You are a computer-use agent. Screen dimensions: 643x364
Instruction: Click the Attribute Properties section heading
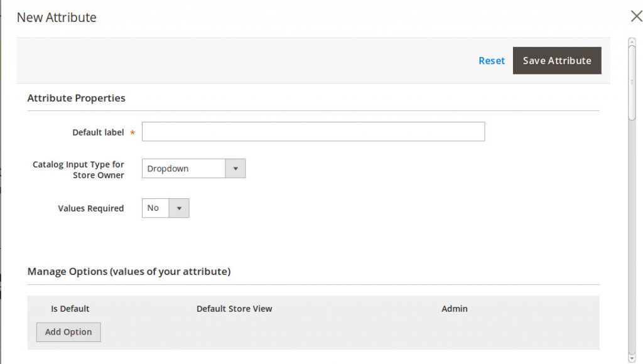click(x=76, y=98)
